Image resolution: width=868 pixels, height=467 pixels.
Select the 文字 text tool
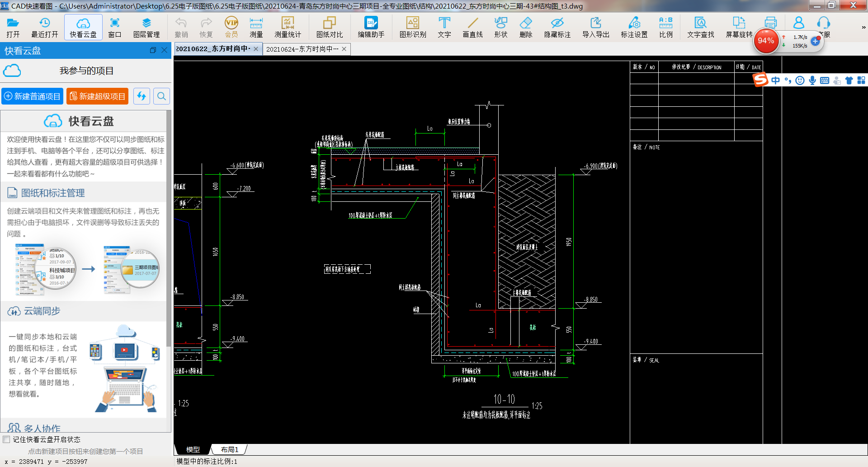pyautogui.click(x=444, y=27)
